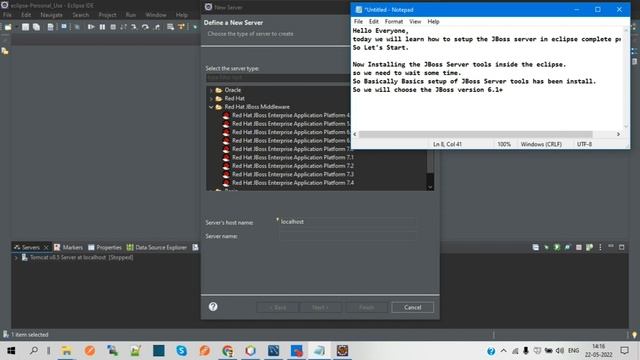Click the Tomcat v8.5 server icon in Servers view
Viewport: 640px width, 360px height.
(24, 258)
